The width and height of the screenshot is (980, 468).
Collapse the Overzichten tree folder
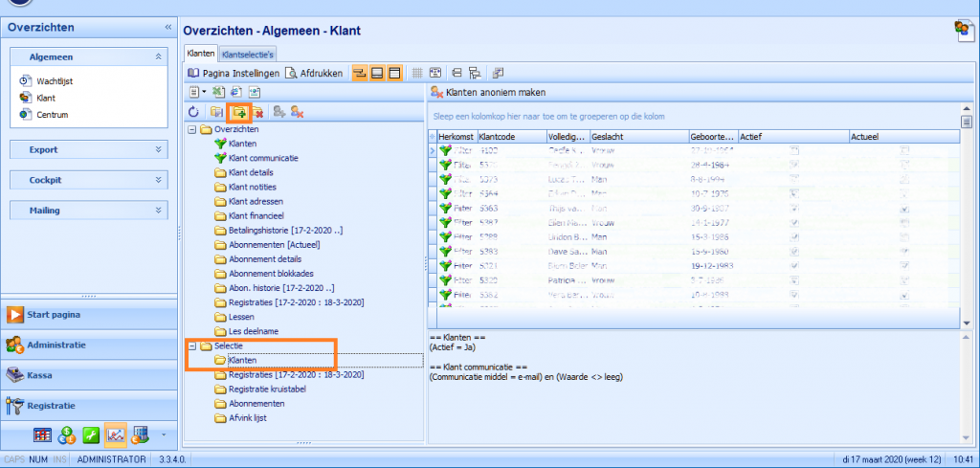coord(192,129)
